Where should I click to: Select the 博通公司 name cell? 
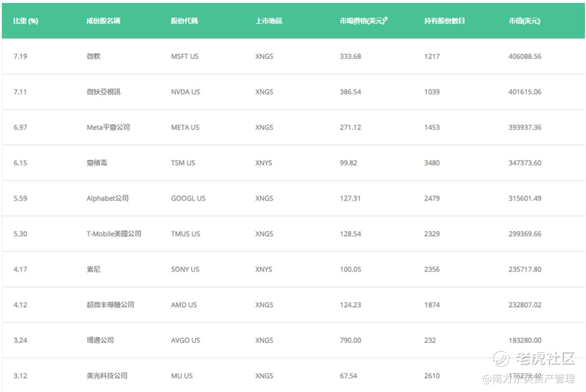[x=100, y=340]
